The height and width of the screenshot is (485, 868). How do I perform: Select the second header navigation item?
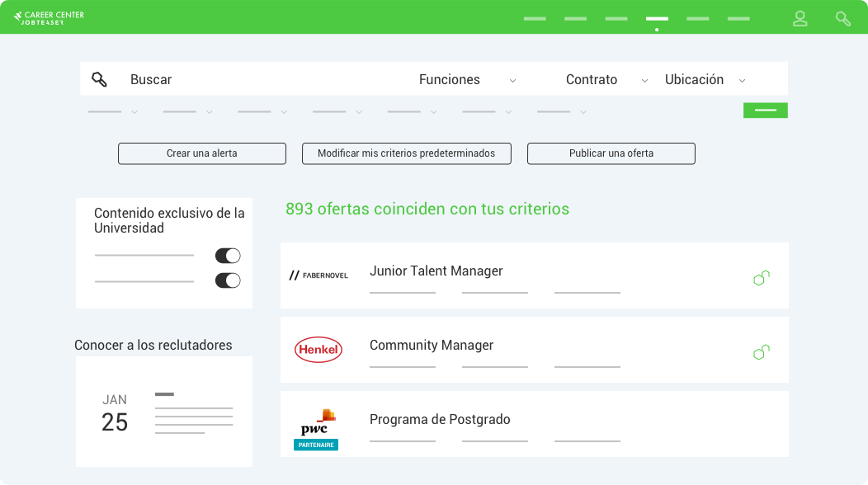[576, 19]
